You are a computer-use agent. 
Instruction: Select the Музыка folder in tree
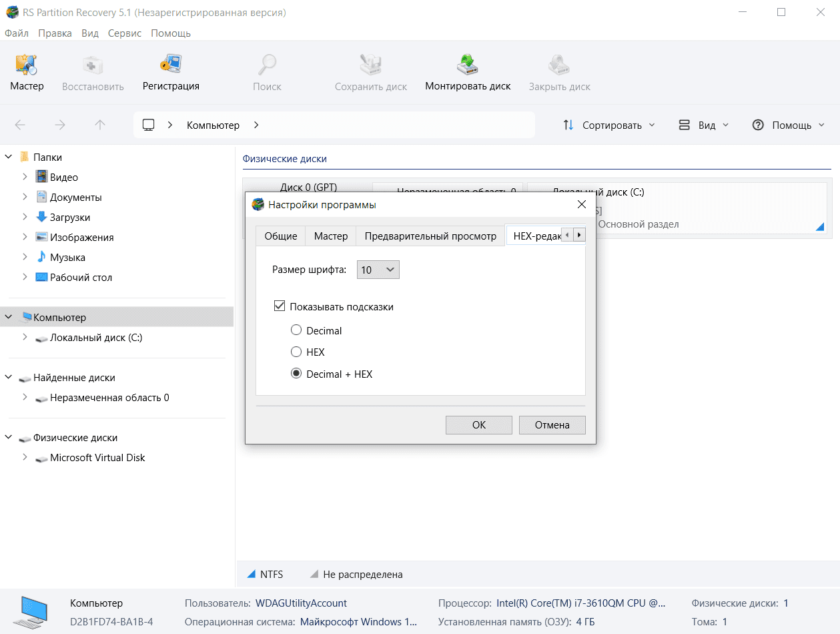tap(67, 258)
